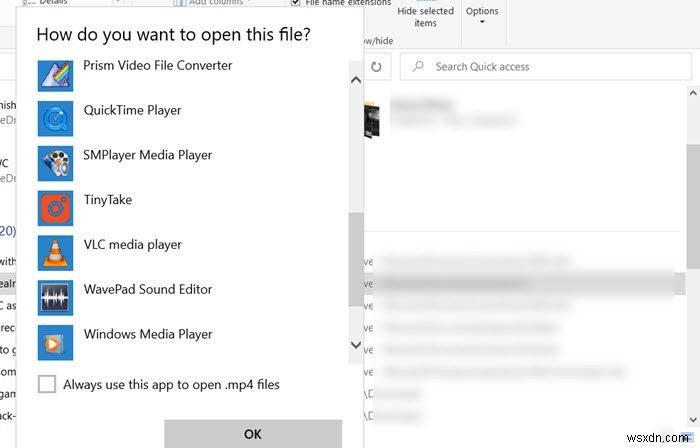Choose the QuickTime Player icon

tap(55, 119)
